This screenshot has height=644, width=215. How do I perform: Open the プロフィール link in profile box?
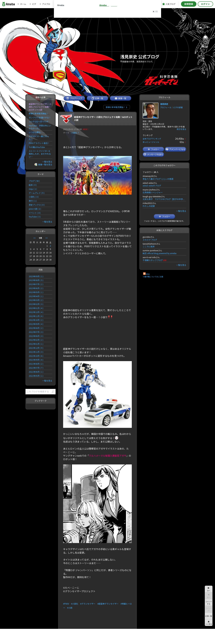click(166, 108)
